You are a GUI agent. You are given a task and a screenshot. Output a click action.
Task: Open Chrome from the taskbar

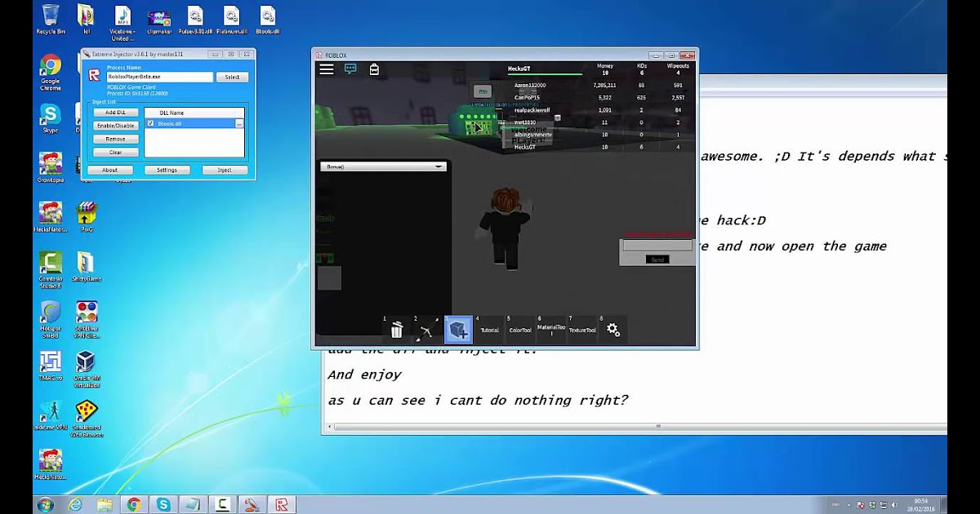134,505
